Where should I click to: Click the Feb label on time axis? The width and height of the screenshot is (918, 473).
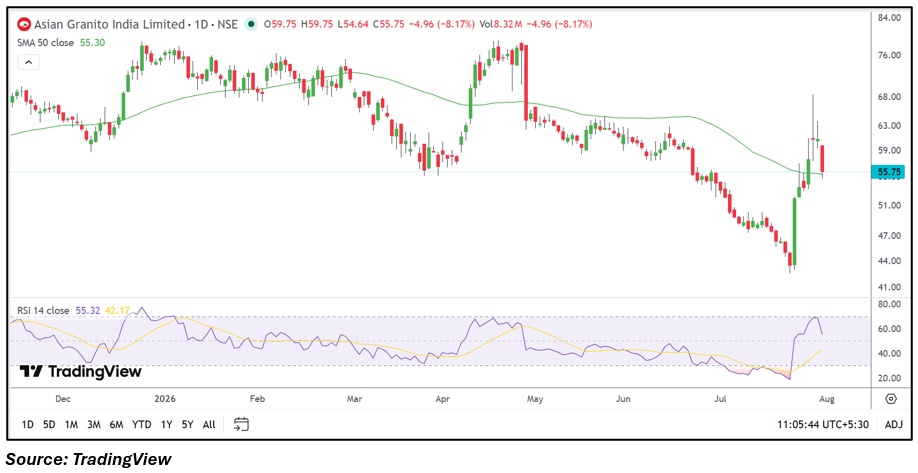tap(258, 399)
